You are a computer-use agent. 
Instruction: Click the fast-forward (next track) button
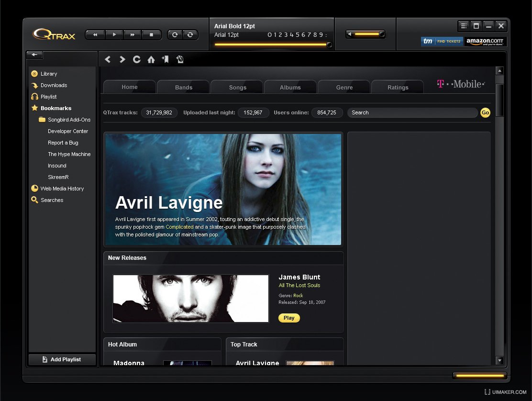click(133, 35)
